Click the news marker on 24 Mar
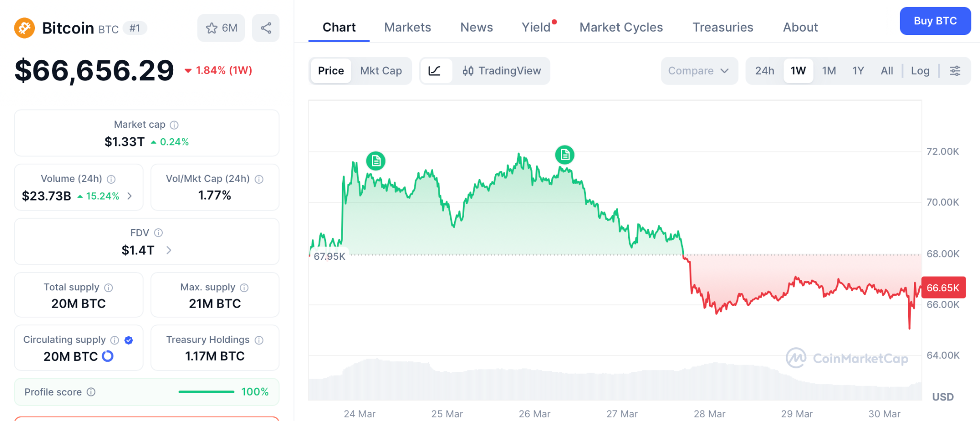Viewport: 980px width, 421px height. coord(376,161)
